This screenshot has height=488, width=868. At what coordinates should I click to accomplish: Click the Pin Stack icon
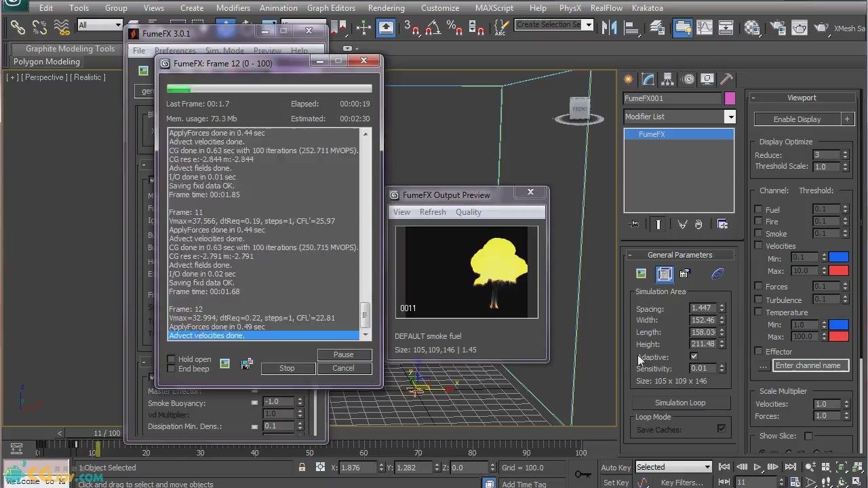[x=634, y=224]
